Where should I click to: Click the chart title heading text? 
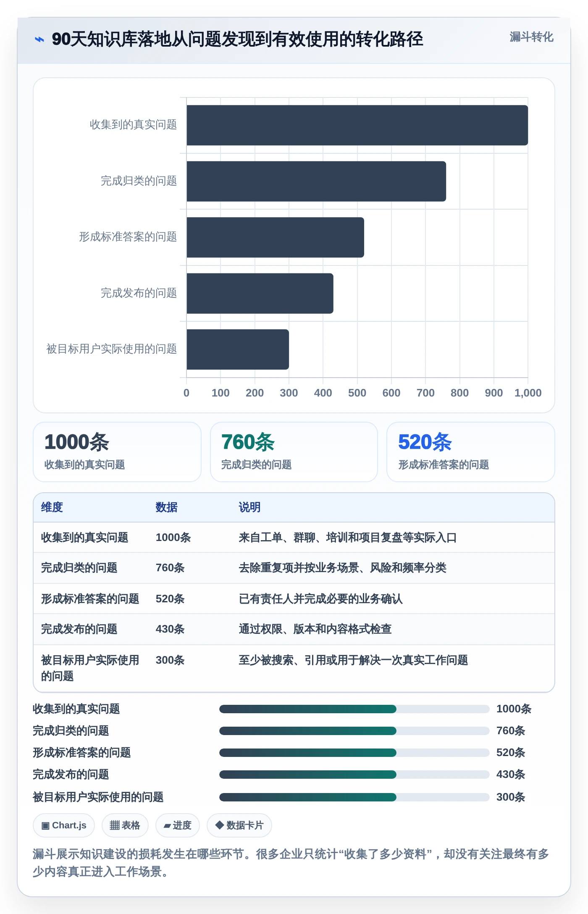pos(237,39)
